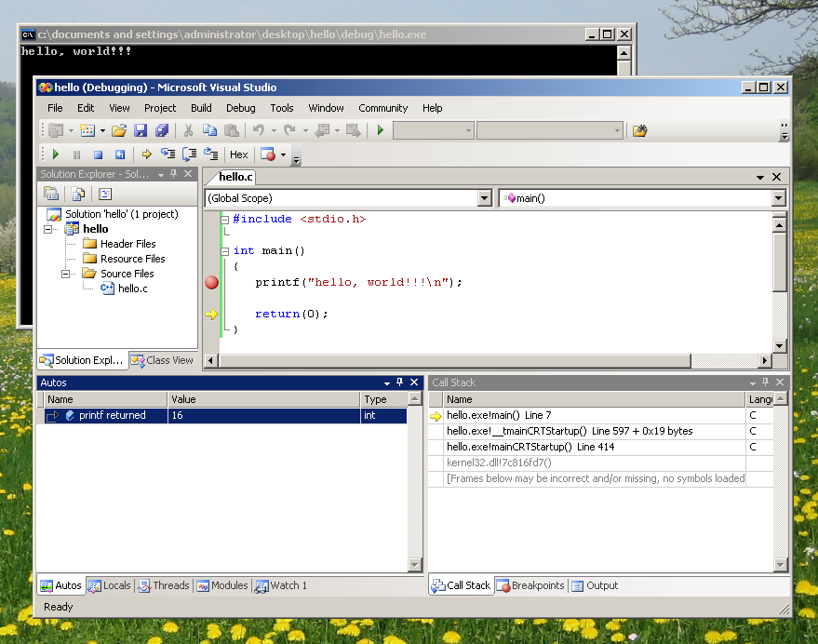818x644 pixels.
Task: Click the Copy icon in the toolbar
Action: coord(209,130)
